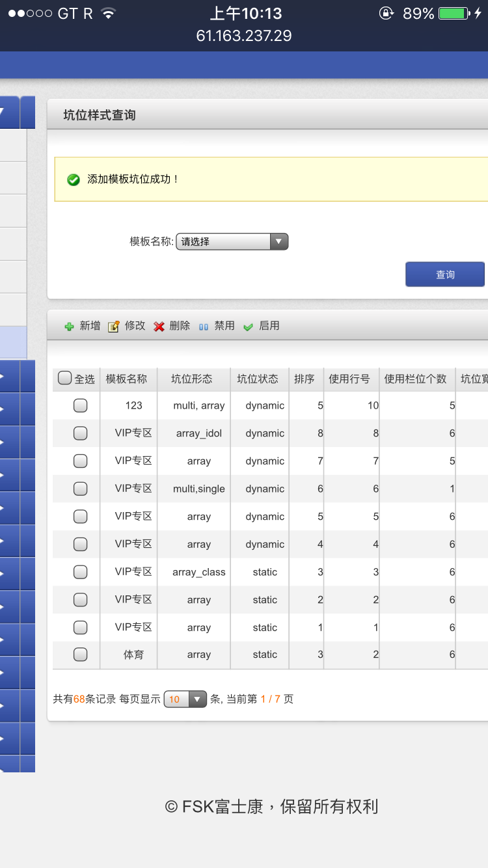This screenshot has height=868, width=488.
Task: Click the 排序 column header
Action: 305,379
